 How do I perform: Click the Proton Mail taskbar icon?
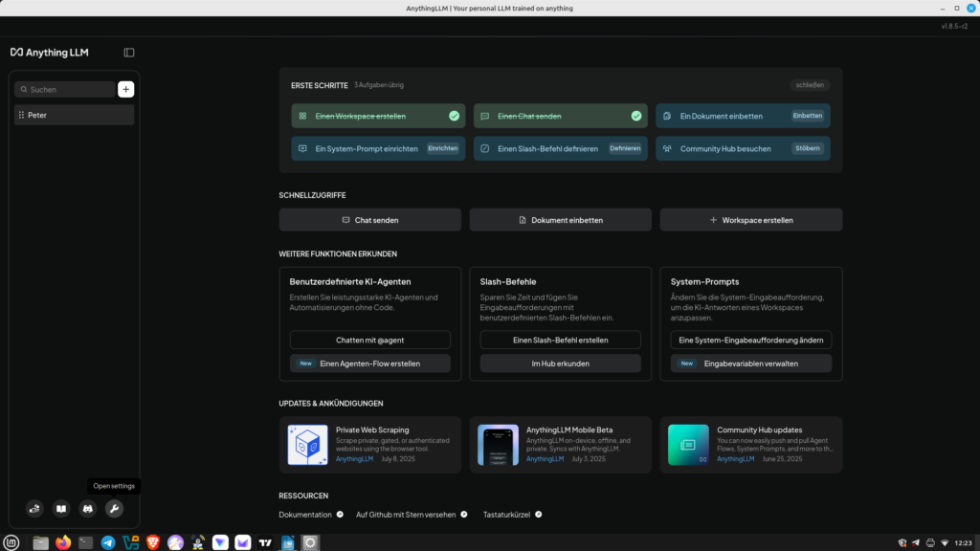[x=242, y=542]
